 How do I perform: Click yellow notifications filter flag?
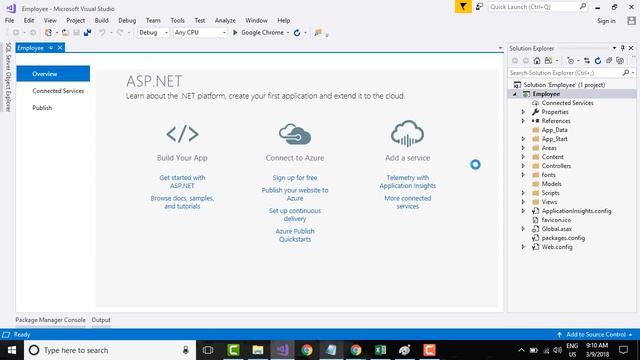point(463,7)
